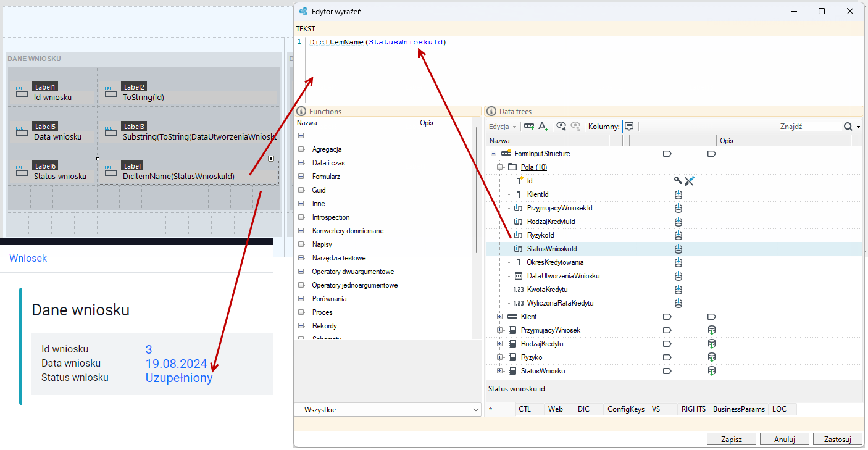Click the key icon in the Id row

(678, 181)
